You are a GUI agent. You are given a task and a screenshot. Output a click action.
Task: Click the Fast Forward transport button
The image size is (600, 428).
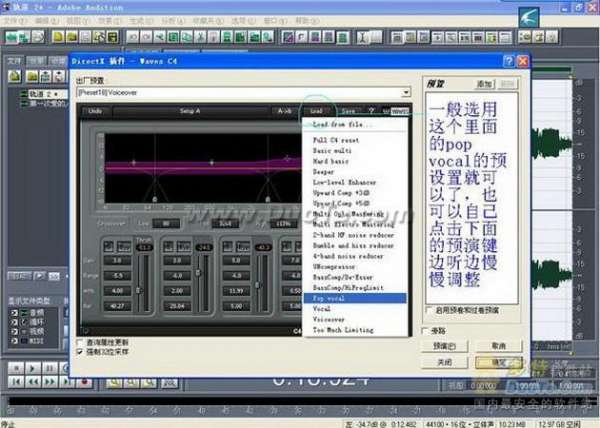pos(50,382)
